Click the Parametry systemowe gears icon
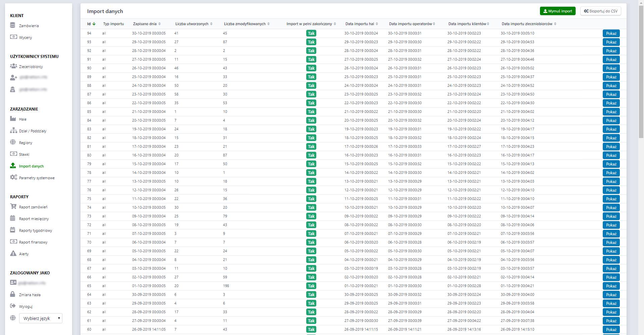Image resolution: width=644 pixels, height=335 pixels. point(13,178)
